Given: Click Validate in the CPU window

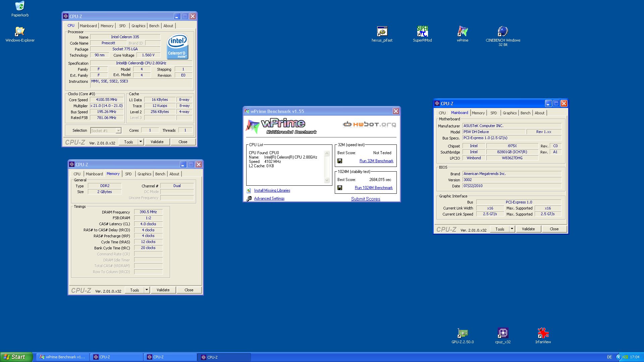Looking at the screenshot, I should tap(157, 142).
